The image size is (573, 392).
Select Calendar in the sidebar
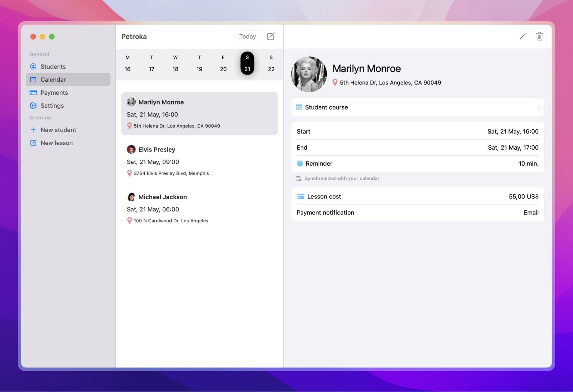(x=68, y=80)
